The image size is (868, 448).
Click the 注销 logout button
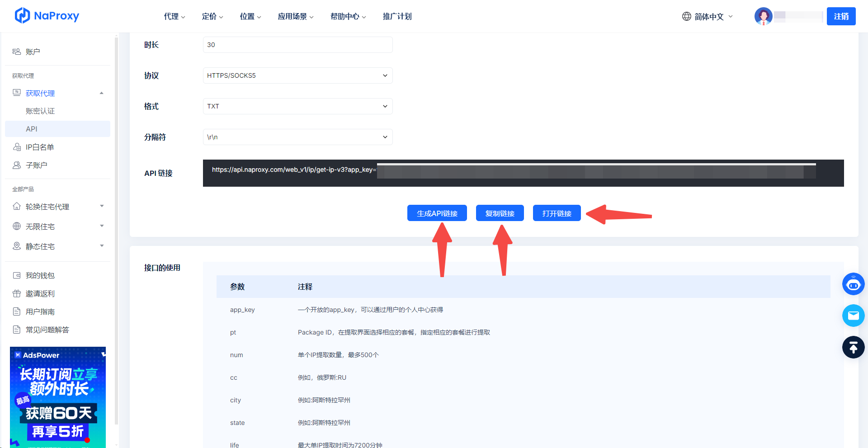pyautogui.click(x=841, y=16)
